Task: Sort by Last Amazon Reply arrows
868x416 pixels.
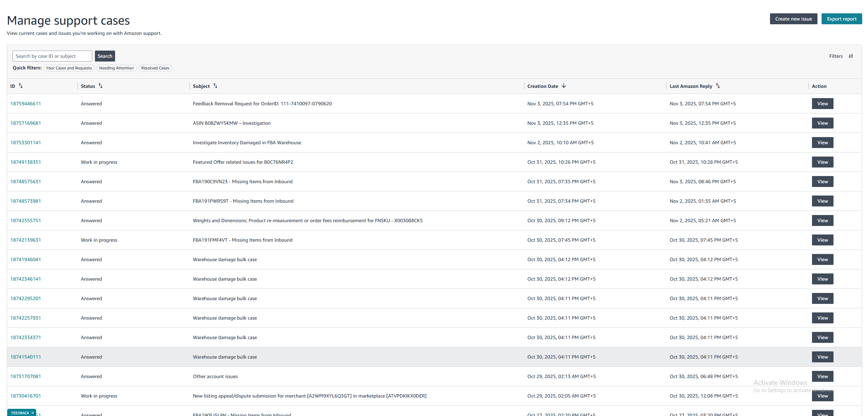Action: 718,86
